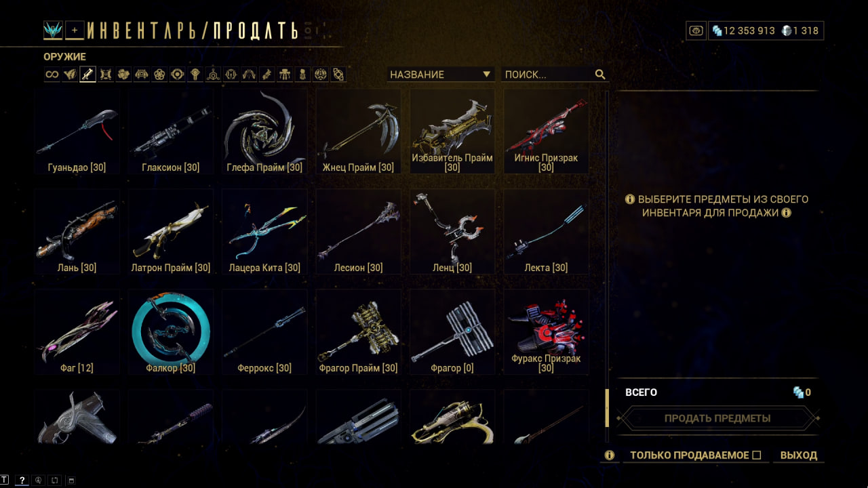Image resolution: width=868 pixels, height=488 pixels.
Task: Enable the Только продаваемое checkbox
Action: (757, 455)
